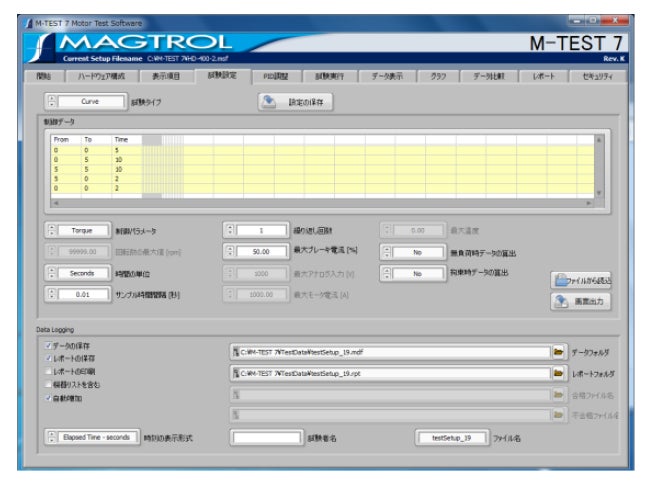Open the data folder browse icon
This screenshot has height=488, width=657.
558,352
